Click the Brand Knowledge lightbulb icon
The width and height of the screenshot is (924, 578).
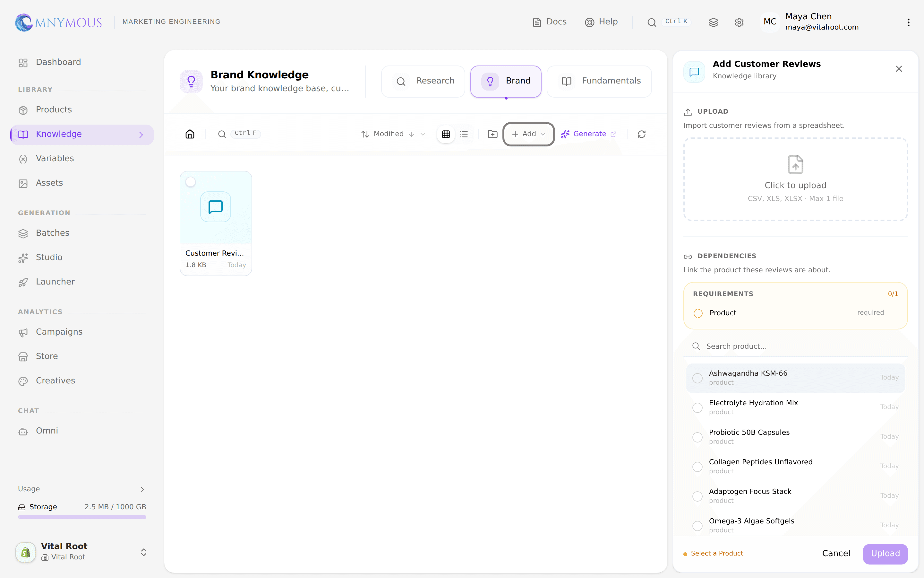coord(191,81)
